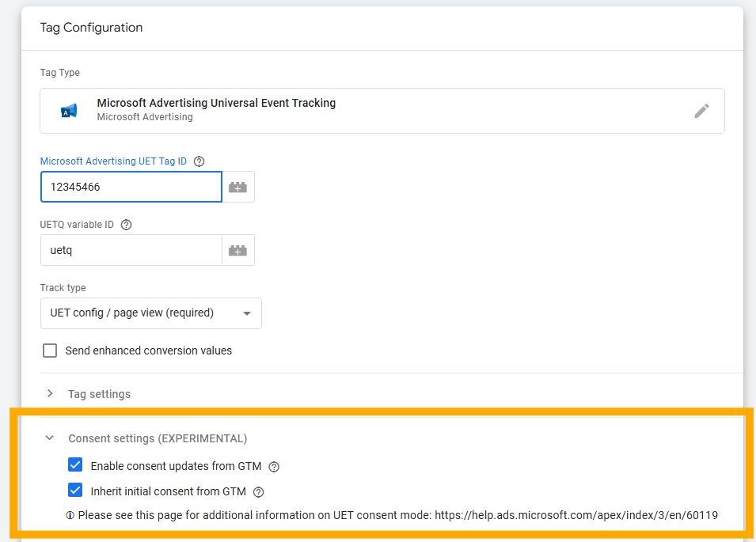Enable Send enhanced conversion values
This screenshot has width=756, height=542.
point(50,351)
